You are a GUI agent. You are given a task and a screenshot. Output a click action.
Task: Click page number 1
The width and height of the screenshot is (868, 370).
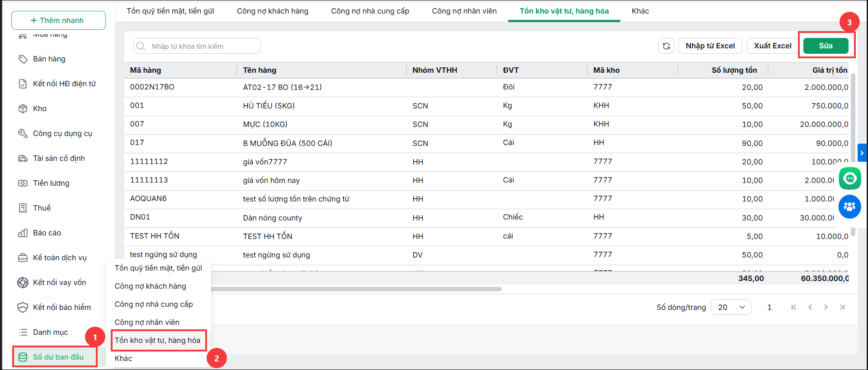[x=769, y=307]
